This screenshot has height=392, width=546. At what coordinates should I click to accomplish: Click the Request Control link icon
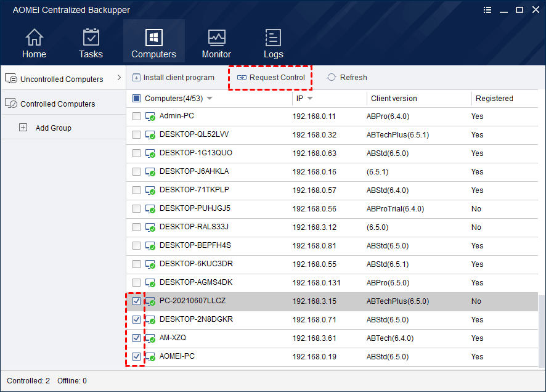(242, 77)
